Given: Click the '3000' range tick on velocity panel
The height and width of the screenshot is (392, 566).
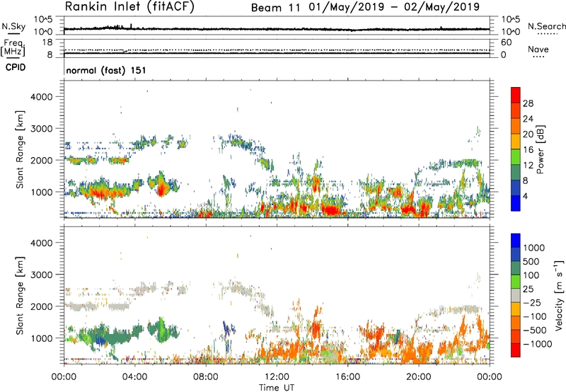Looking at the screenshot, I should click(41, 275).
